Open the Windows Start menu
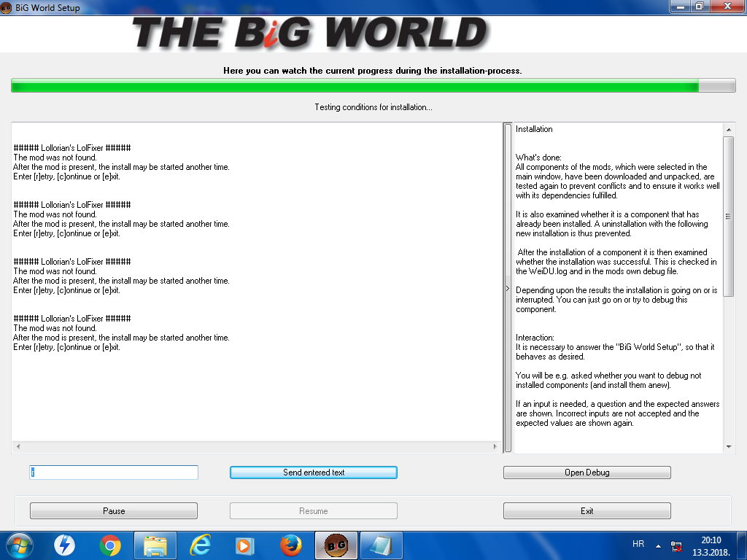Screen dimensions: 747x560 point(20,545)
